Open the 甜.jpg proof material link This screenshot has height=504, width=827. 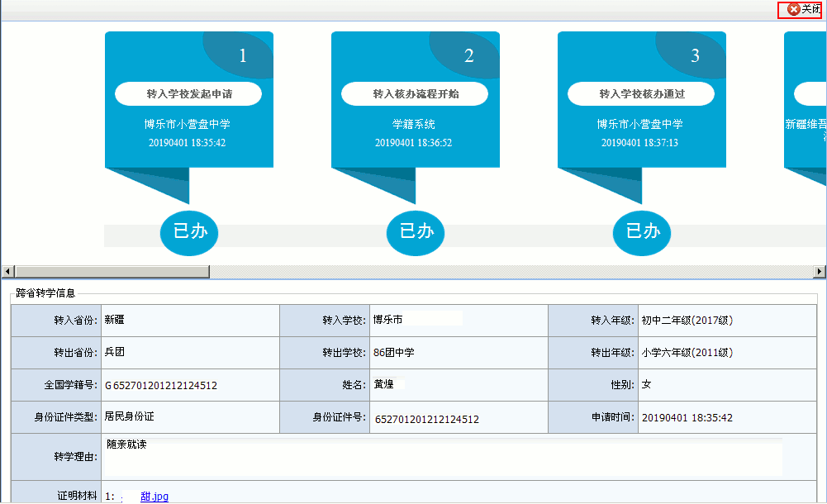click(x=154, y=496)
